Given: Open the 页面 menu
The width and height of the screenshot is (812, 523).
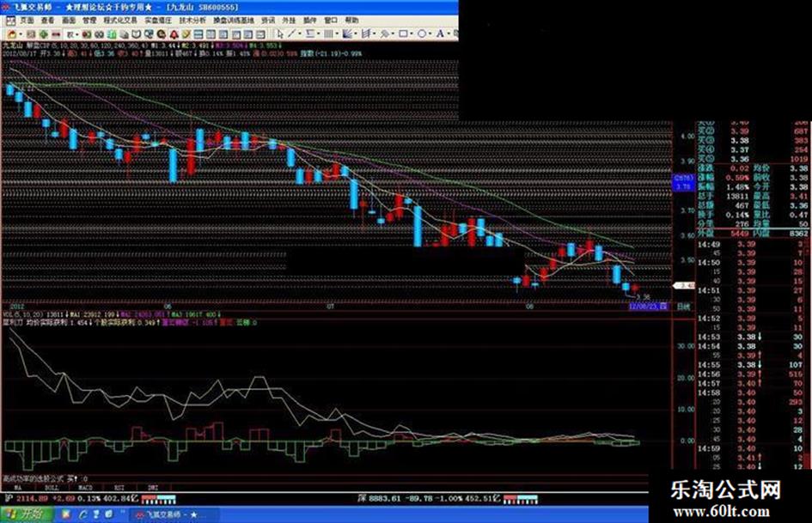Looking at the screenshot, I should [x=27, y=21].
